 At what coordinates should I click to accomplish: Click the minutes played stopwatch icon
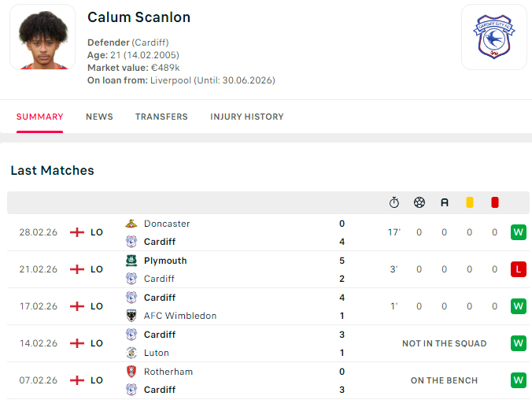pos(394,202)
